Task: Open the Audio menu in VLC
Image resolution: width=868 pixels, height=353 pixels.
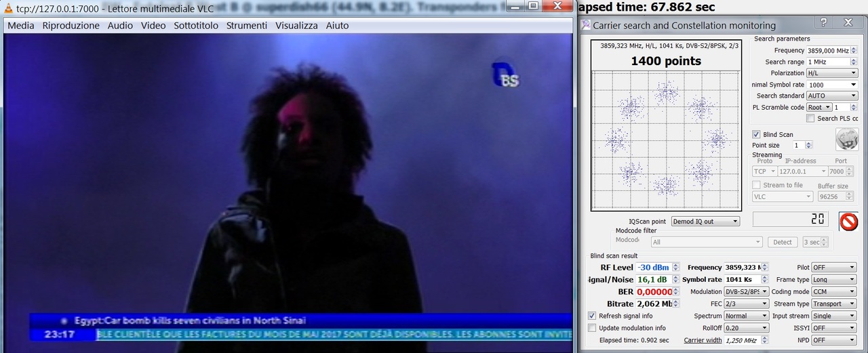Action: coord(120,26)
